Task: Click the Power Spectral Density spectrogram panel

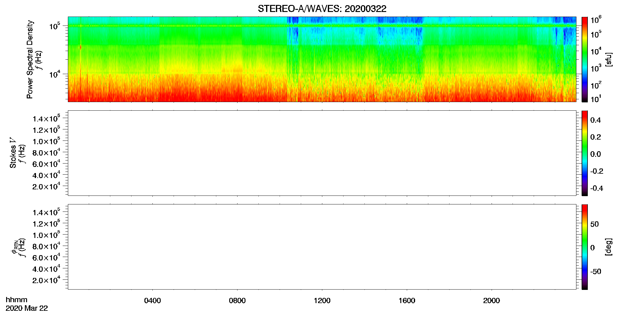Action: pos(322,59)
